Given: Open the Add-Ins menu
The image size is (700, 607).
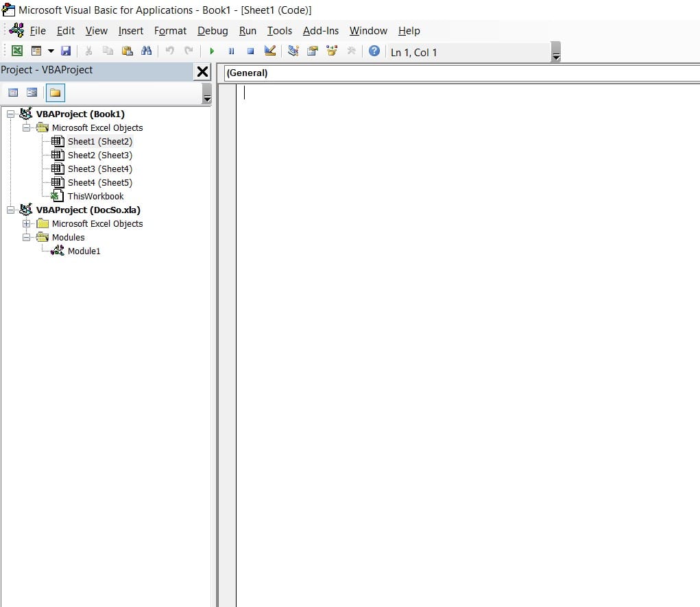Looking at the screenshot, I should [320, 31].
